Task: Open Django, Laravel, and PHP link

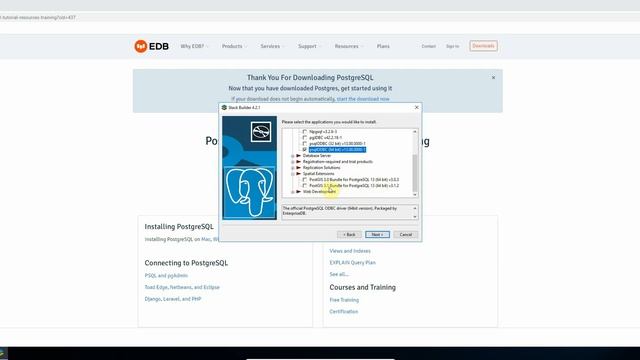Action: click(x=173, y=299)
